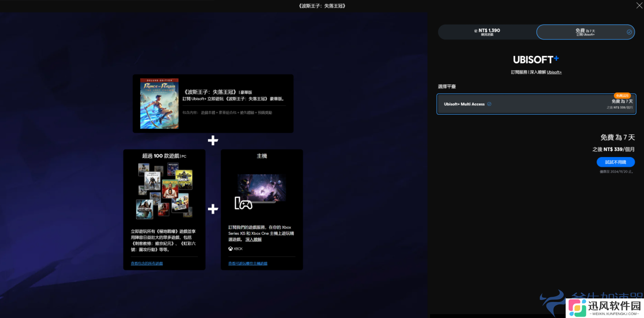This screenshot has width=644, height=318.
Task: Click the offer expiry date 2024/11/20 text
Action: click(x=617, y=172)
